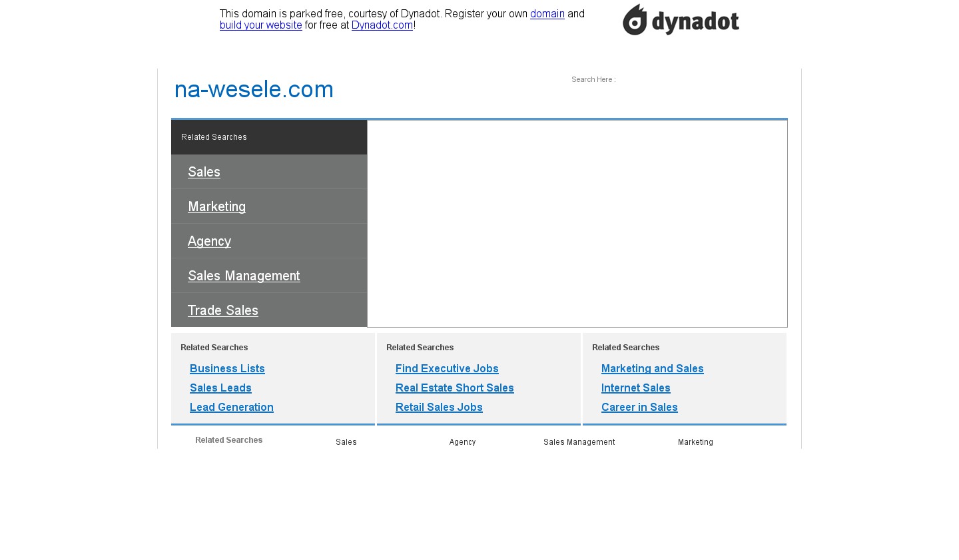Open the Sales related search in sidebar
Viewport: 959px width, 560px height.
click(204, 172)
